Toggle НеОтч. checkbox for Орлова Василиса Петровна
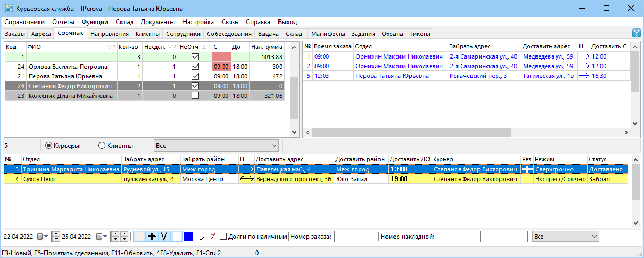Image resolution: width=644 pixels, height=258 pixels. [x=195, y=66]
